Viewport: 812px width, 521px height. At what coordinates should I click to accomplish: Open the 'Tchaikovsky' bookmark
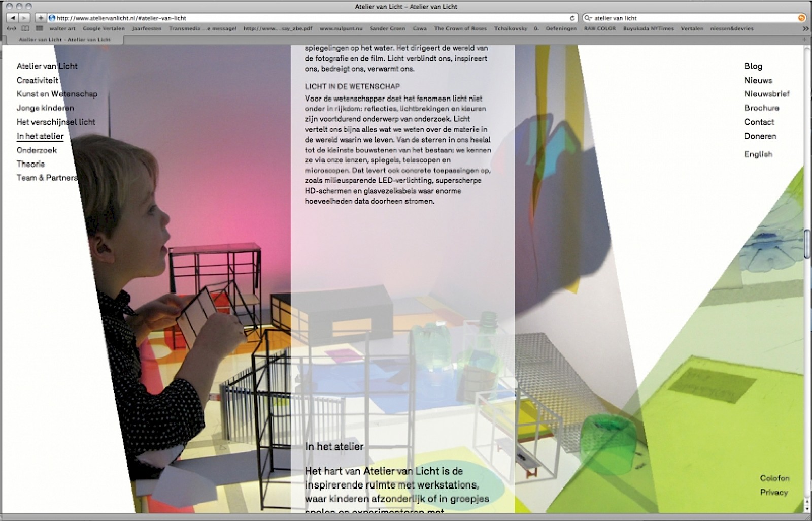[x=511, y=29]
